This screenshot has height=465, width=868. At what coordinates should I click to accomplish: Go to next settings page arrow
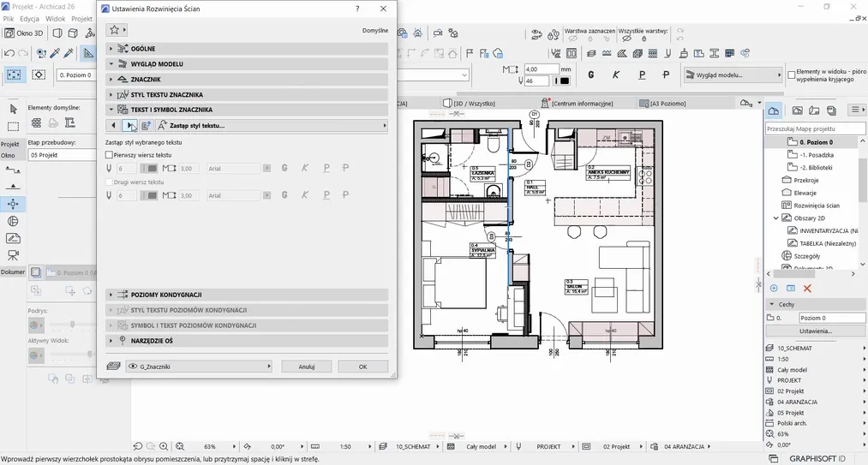point(130,126)
